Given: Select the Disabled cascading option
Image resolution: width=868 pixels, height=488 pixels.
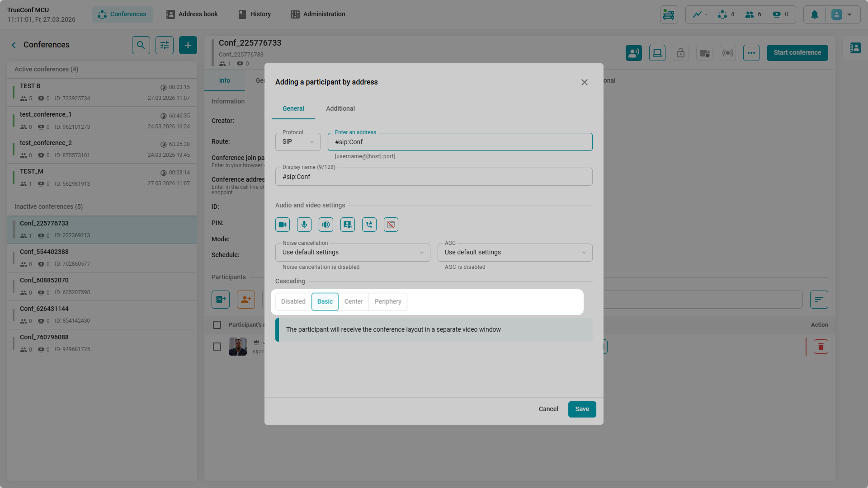Looking at the screenshot, I should click(293, 301).
